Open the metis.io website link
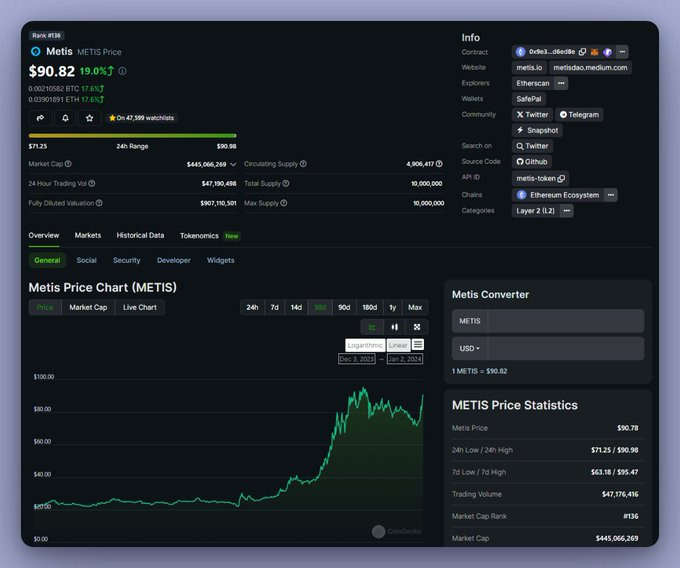The height and width of the screenshot is (568, 680). click(x=528, y=67)
